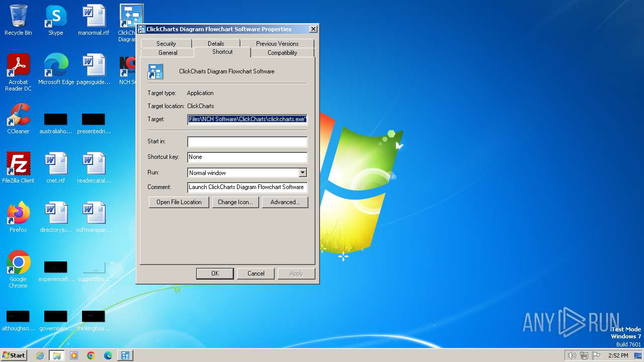Click the Start in field
The image size is (644, 362).
[x=247, y=142]
